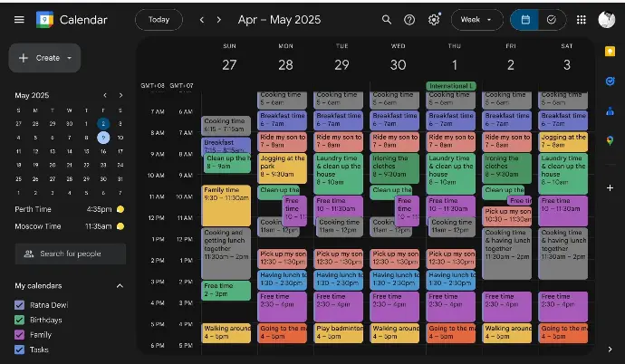Image resolution: width=625 pixels, height=364 pixels.
Task: Open the Settings gear menu
Action: pyautogui.click(x=435, y=19)
